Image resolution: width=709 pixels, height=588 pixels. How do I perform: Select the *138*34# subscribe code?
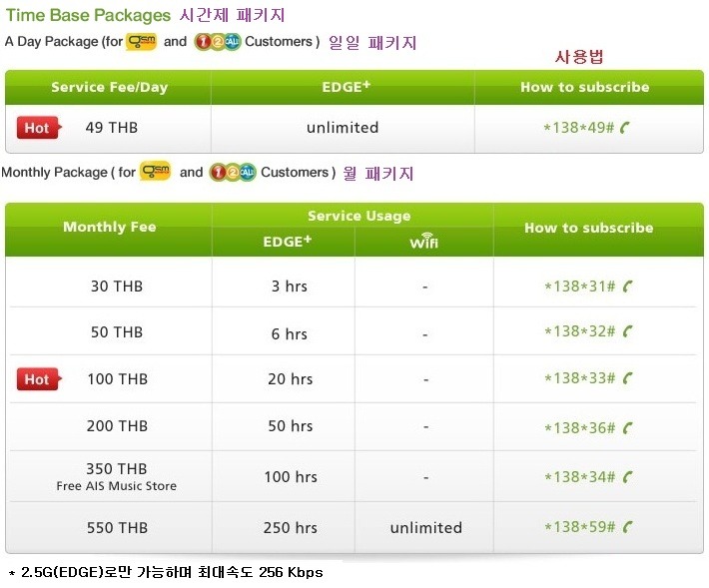[x=580, y=477]
